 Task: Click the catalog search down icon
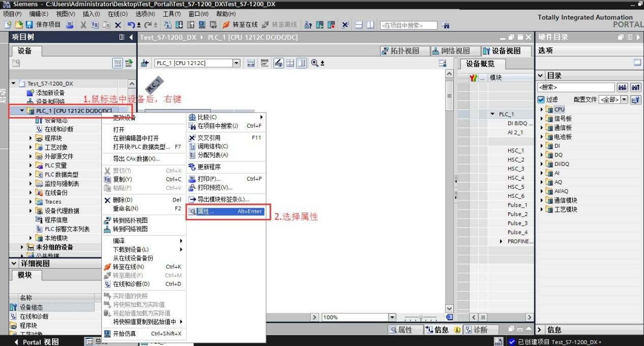click(622, 88)
